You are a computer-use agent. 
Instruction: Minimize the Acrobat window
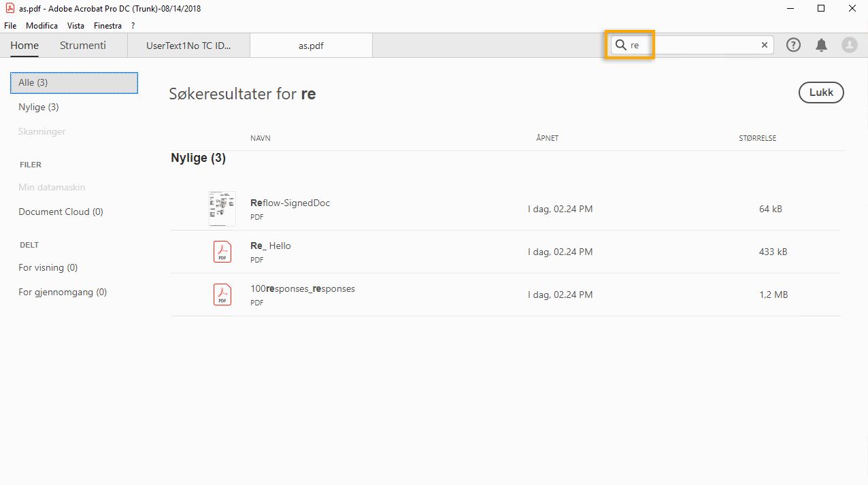[790, 9]
